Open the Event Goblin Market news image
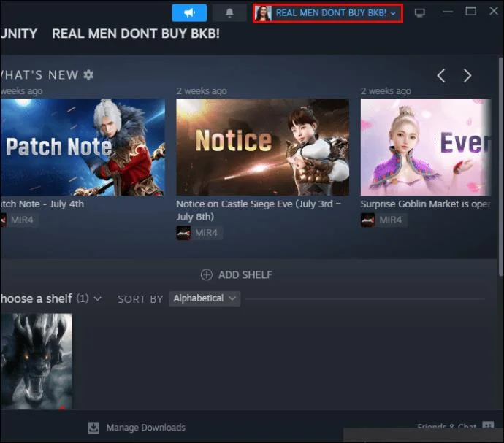504x443 pixels. 426,147
